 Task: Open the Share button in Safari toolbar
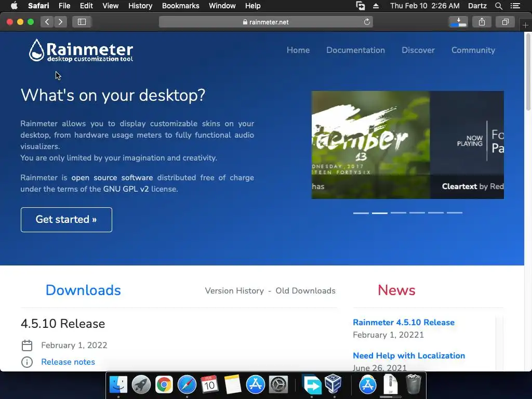(482, 22)
